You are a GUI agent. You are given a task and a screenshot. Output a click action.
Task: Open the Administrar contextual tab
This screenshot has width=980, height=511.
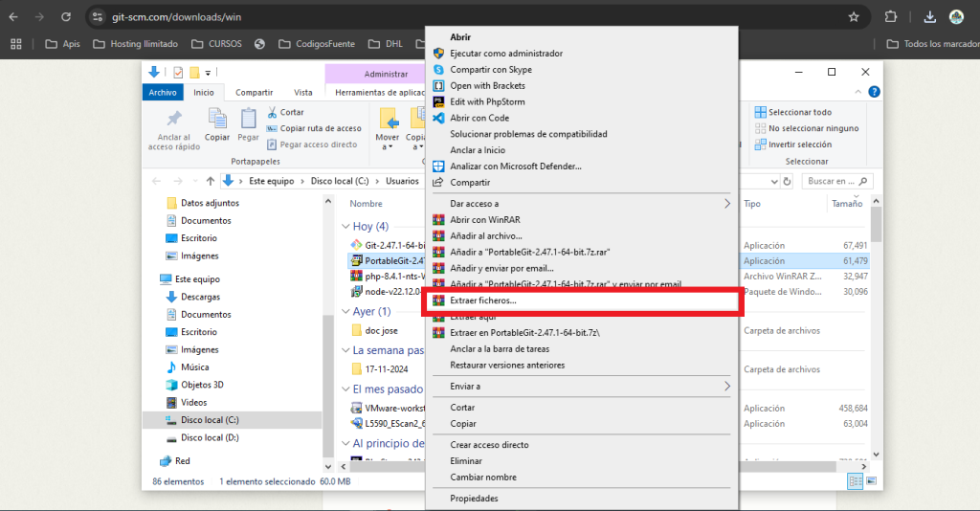(x=386, y=74)
